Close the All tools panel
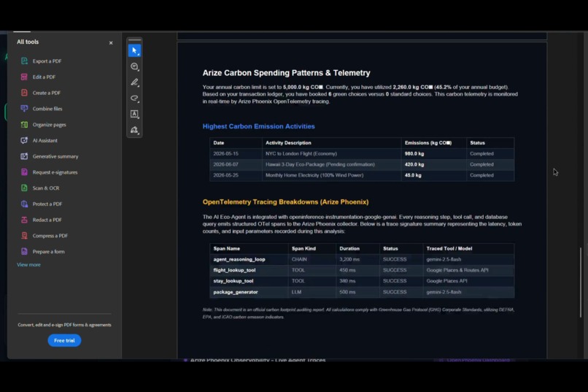Image resolution: width=588 pixels, height=392 pixels. (x=111, y=43)
